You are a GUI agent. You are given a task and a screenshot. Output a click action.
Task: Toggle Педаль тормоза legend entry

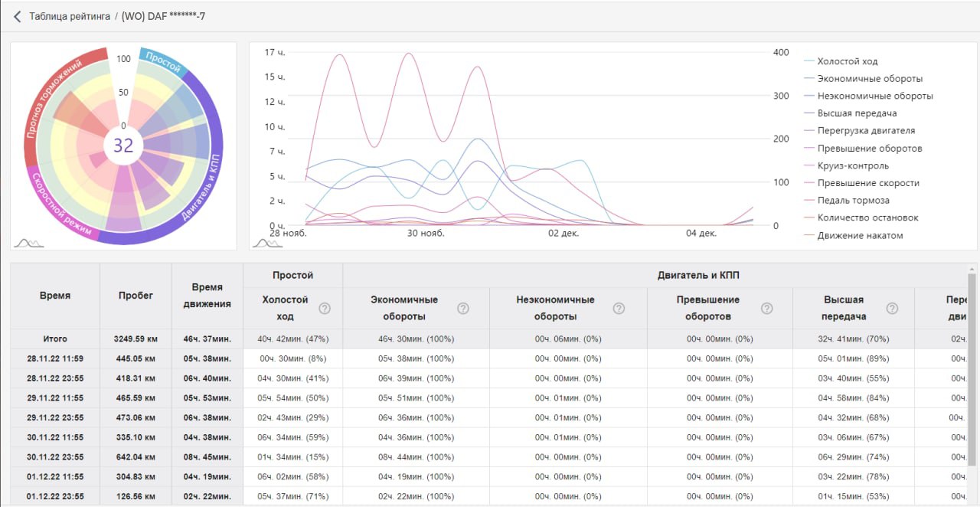click(x=853, y=200)
